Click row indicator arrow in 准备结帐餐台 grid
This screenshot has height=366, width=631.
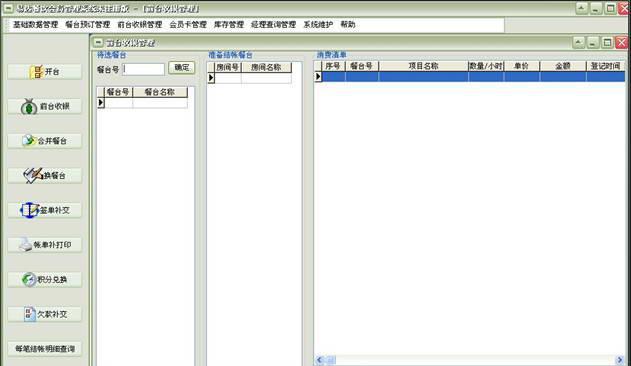(211, 77)
